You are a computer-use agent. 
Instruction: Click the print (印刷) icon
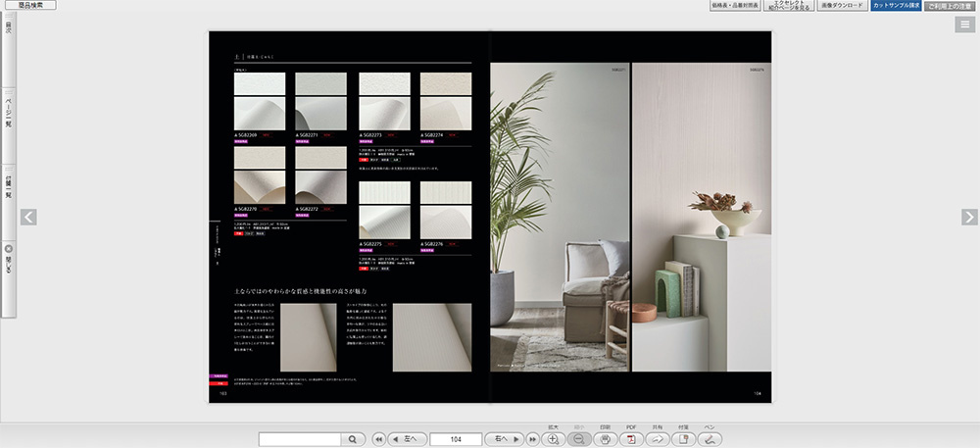[606, 439]
